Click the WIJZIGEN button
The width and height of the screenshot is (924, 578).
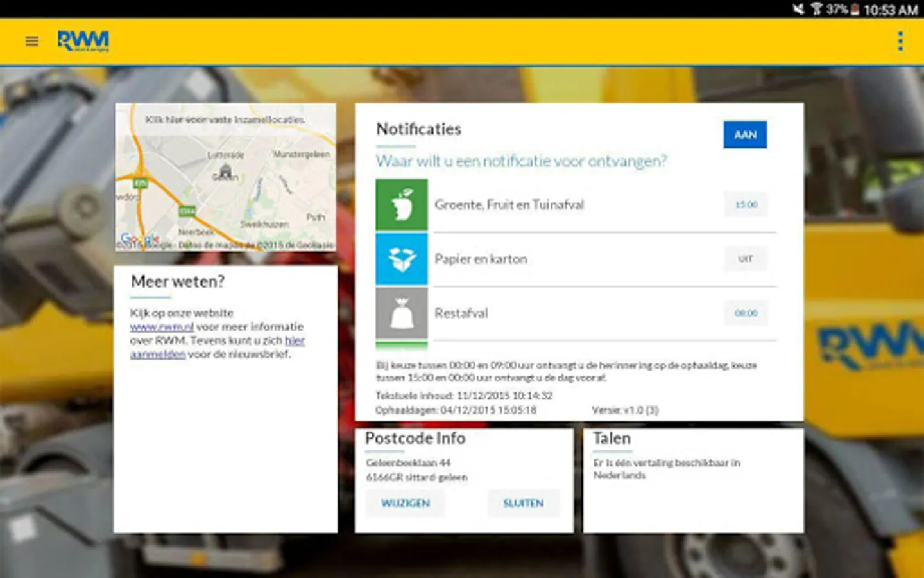pyautogui.click(x=406, y=503)
